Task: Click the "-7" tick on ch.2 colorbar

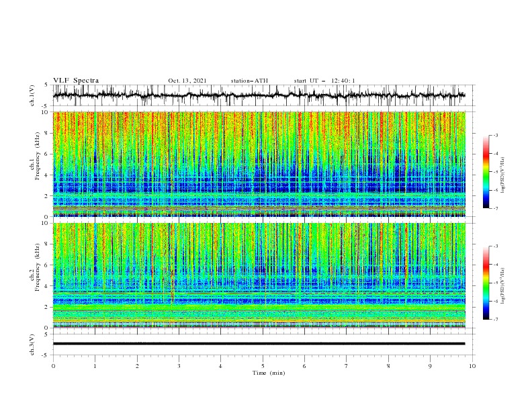Action: 495,319
